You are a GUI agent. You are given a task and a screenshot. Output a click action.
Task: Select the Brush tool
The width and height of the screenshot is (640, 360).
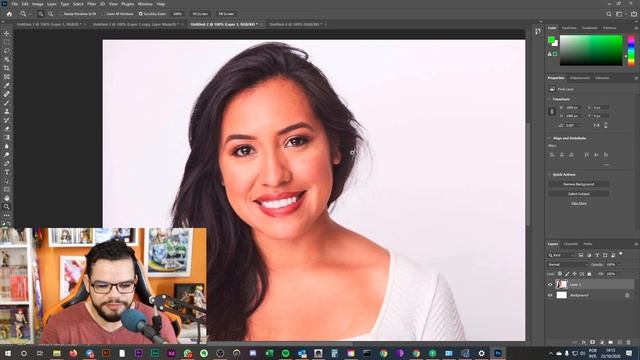[x=7, y=102]
